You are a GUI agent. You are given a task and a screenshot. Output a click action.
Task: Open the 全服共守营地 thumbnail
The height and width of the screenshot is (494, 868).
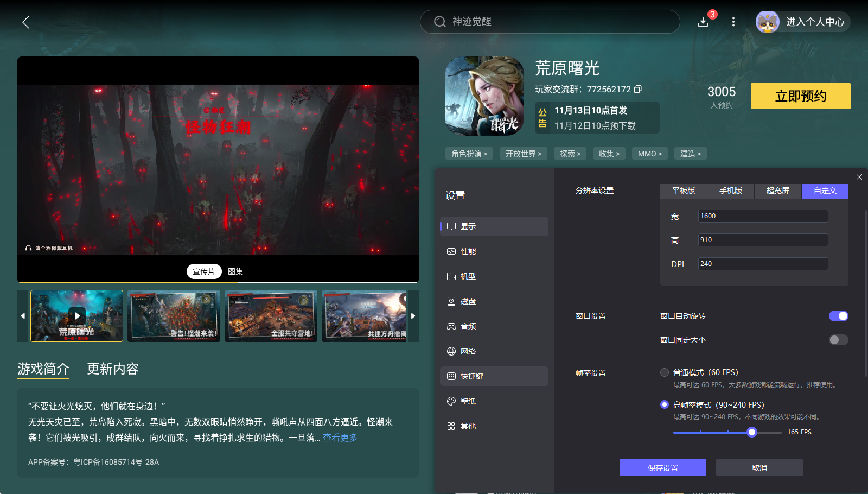click(271, 316)
